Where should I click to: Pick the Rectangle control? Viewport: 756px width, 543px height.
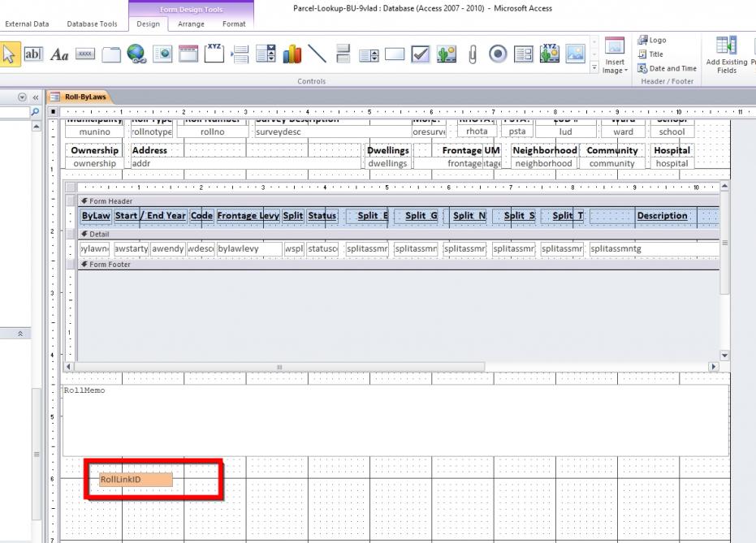(395, 54)
